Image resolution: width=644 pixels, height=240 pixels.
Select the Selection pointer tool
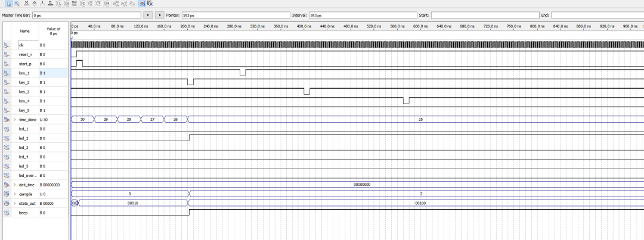click(9, 4)
